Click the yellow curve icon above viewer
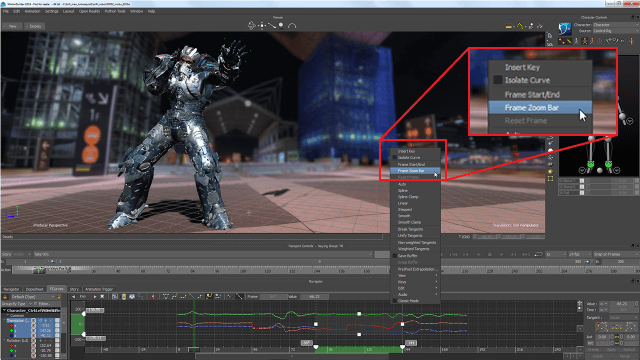 pyautogui.click(x=520, y=26)
